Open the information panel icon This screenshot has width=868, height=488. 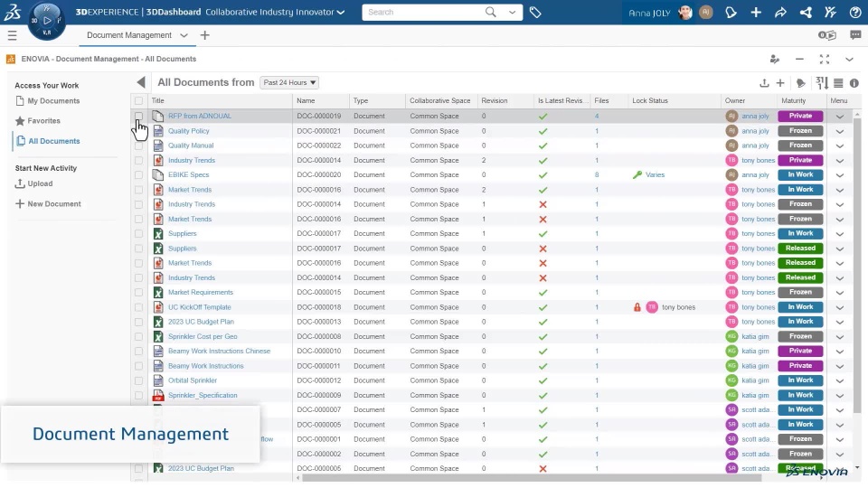click(x=854, y=83)
